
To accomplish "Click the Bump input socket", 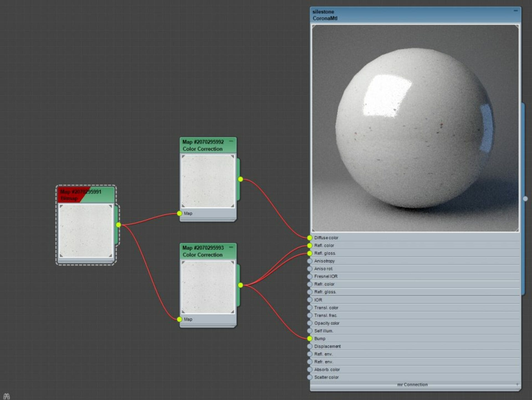I will pos(310,338).
